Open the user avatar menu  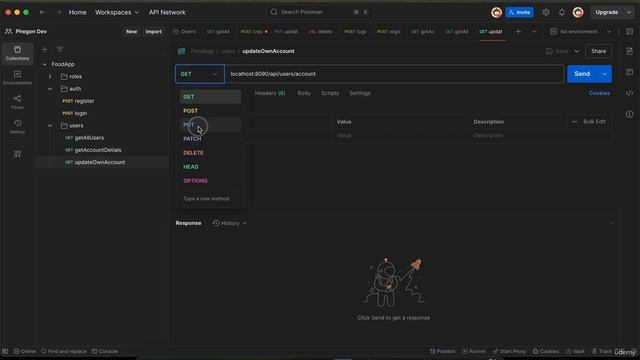coord(578,12)
